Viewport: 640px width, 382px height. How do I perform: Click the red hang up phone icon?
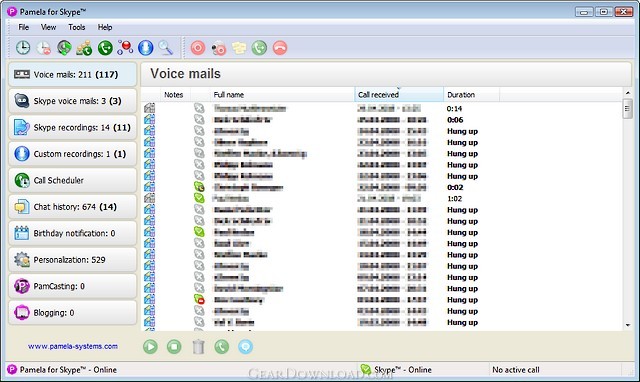coord(280,48)
